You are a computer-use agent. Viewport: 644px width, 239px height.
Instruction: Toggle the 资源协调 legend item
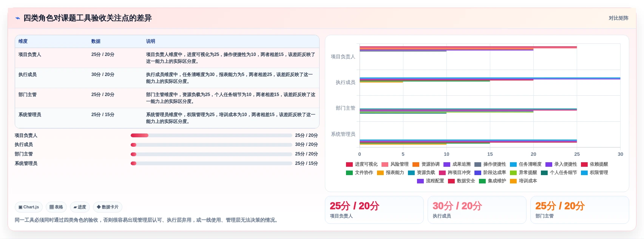point(426,164)
